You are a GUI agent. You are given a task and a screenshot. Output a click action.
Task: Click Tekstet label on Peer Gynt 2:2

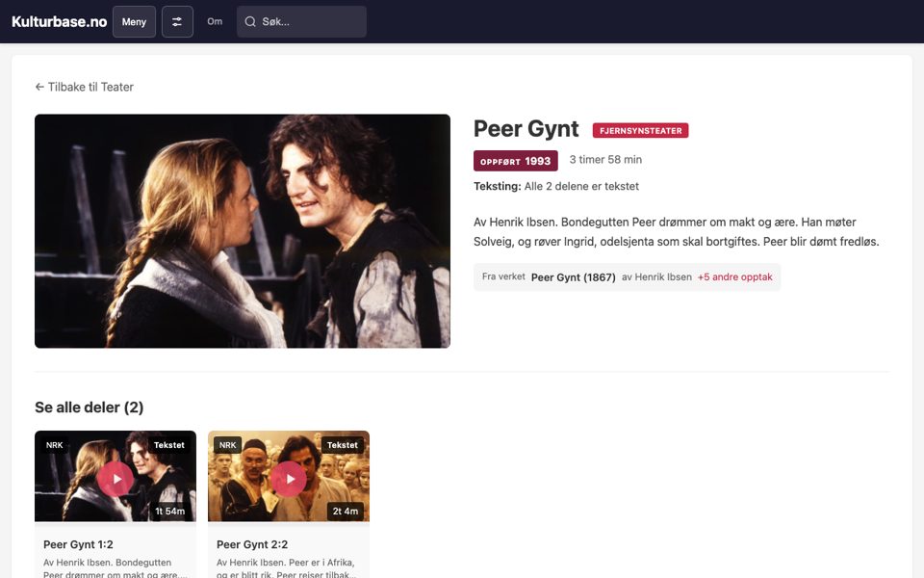tap(343, 445)
